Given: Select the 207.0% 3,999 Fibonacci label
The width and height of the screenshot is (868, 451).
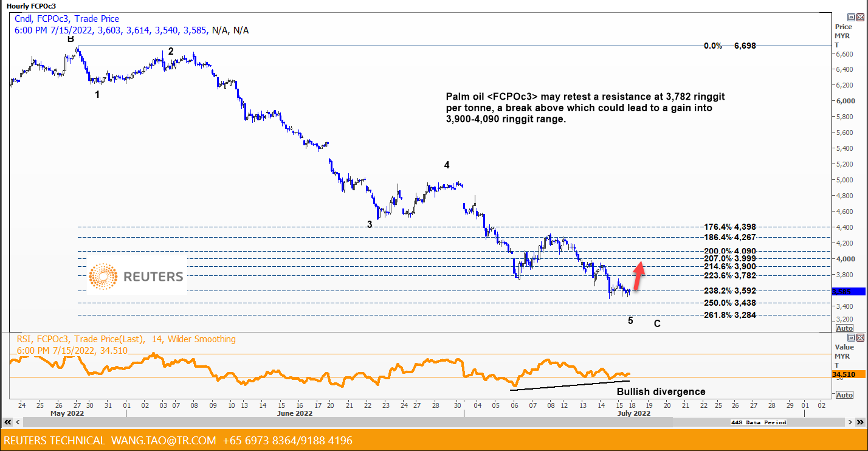Looking at the screenshot, I should point(729,258).
